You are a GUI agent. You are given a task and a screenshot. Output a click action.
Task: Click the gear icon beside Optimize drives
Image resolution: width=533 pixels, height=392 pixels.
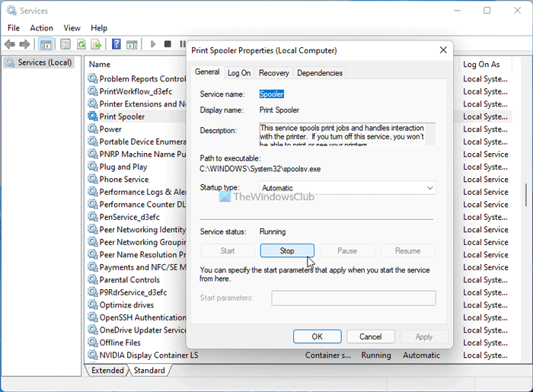click(x=92, y=304)
